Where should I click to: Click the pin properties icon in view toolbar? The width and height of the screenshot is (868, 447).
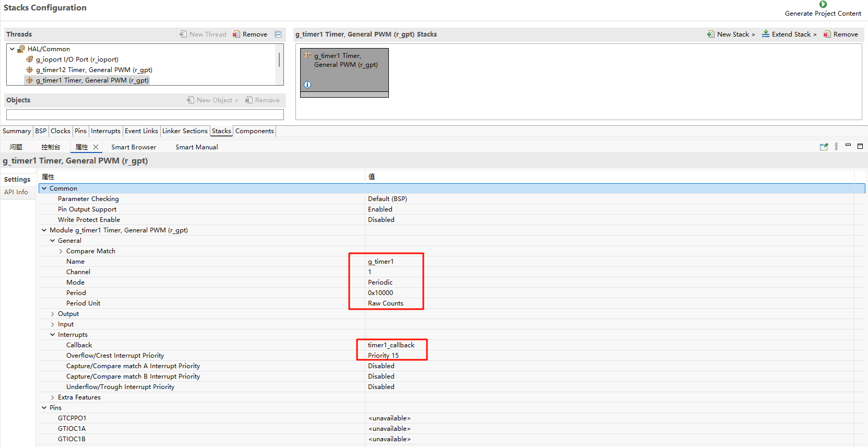(824, 147)
